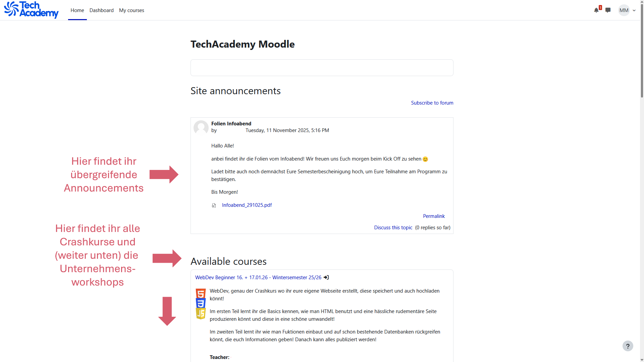Open the help question mark button

click(628, 346)
